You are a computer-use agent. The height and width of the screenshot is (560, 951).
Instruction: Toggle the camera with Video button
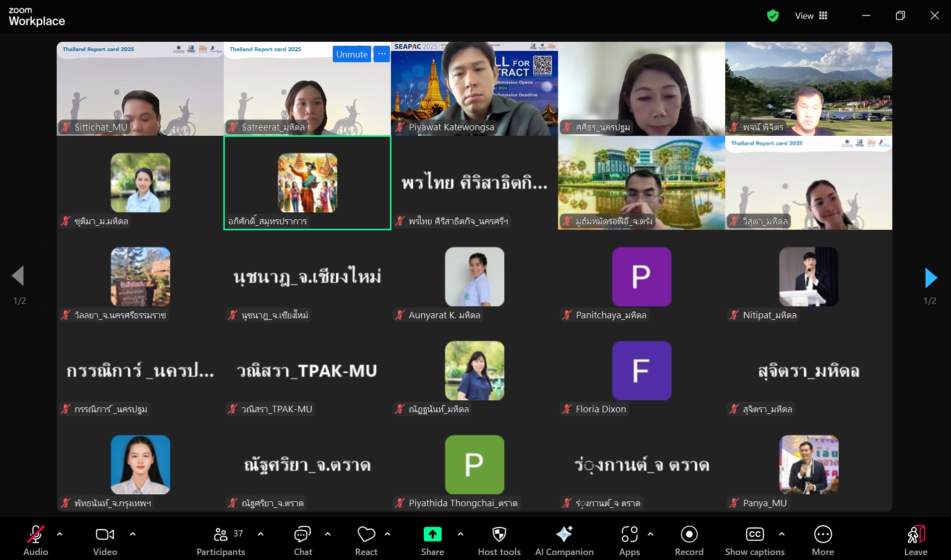click(x=105, y=541)
